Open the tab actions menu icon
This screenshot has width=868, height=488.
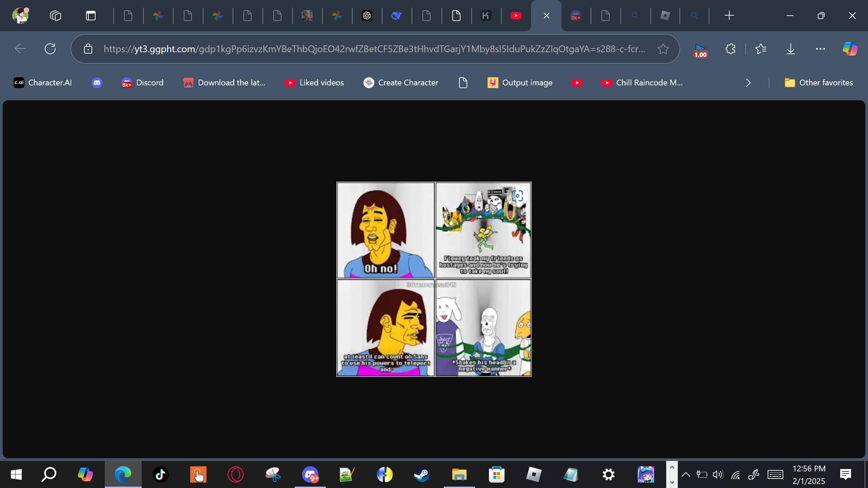click(x=91, y=16)
